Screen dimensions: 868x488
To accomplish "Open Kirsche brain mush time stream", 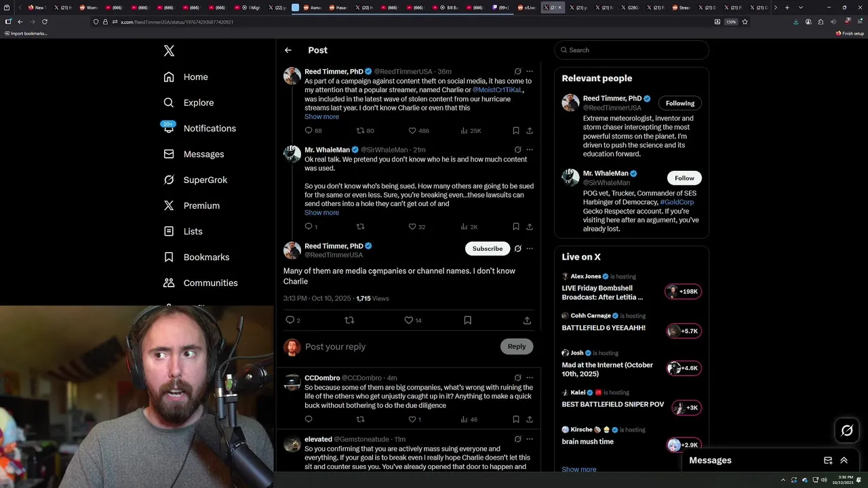I will tap(631, 437).
